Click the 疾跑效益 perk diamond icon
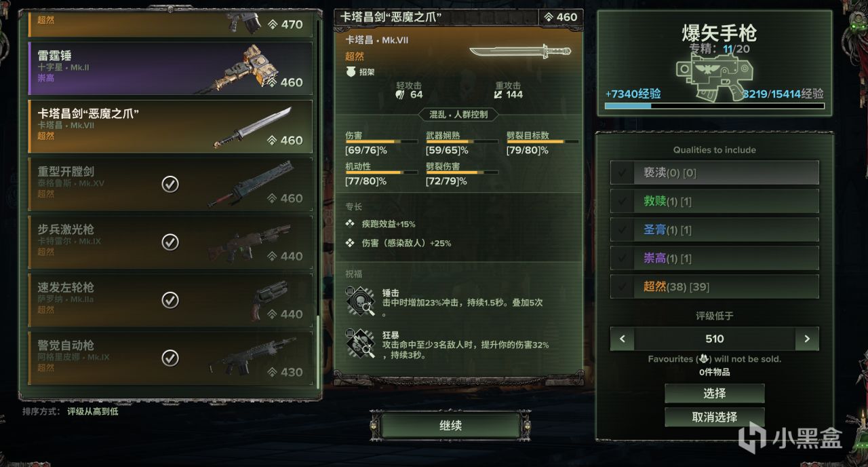This screenshot has height=467, width=868. [x=350, y=223]
